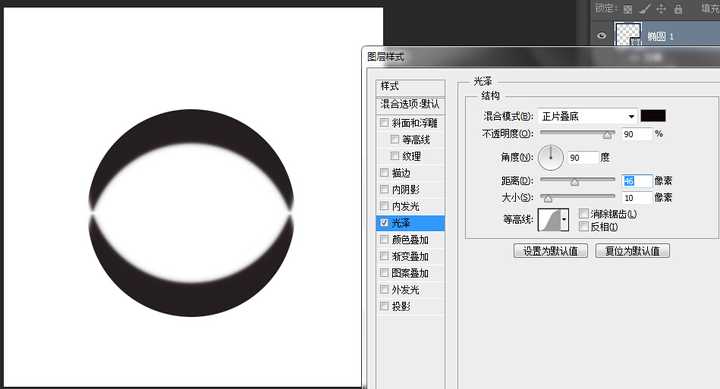Enable the 消除锯齿 checkbox
The width and height of the screenshot is (720, 389).
(x=584, y=214)
